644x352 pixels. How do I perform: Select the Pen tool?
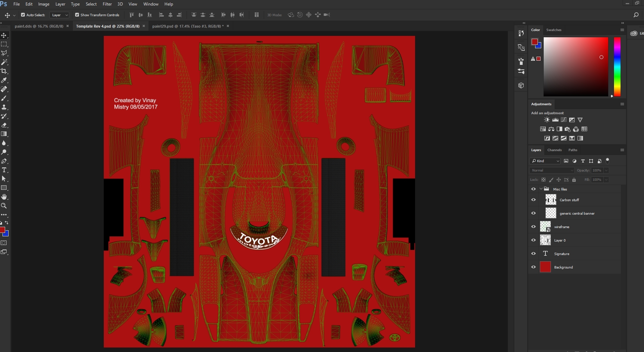point(4,161)
